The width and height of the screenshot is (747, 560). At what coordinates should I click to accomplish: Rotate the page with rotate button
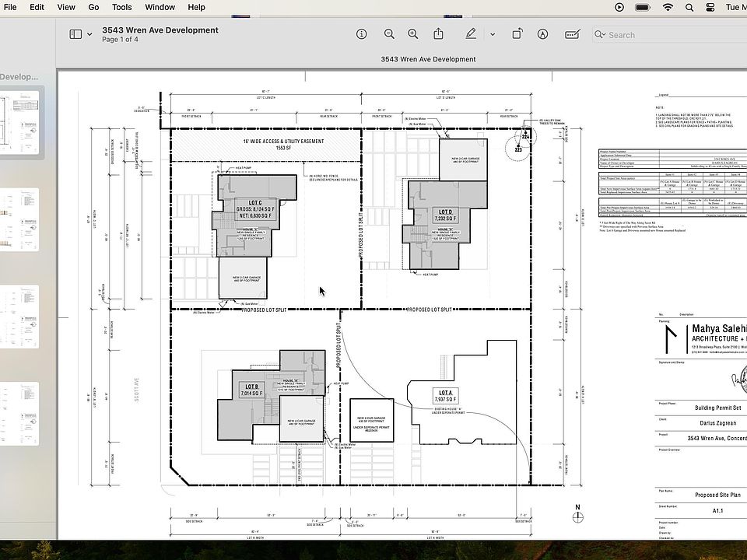(x=517, y=33)
